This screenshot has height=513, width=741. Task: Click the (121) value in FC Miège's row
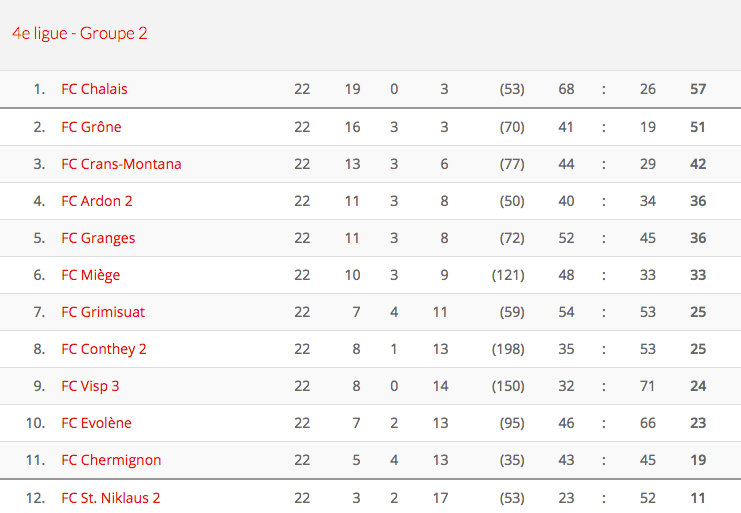(508, 275)
